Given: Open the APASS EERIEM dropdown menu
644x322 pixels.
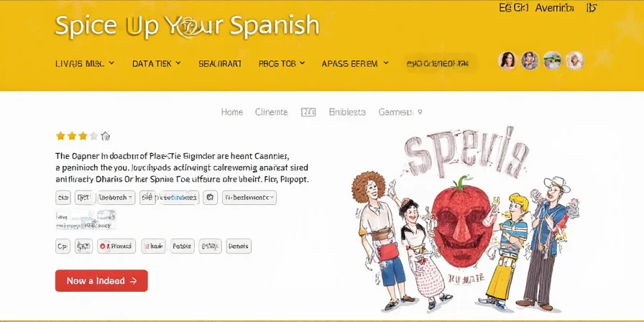Looking at the screenshot, I should point(355,64).
